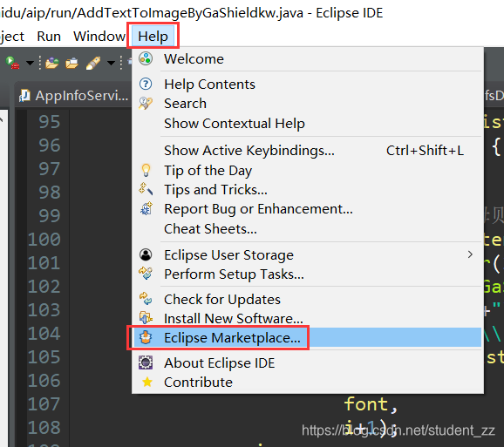504x447 pixels.
Task: Choose Welcome from the Help menu
Action: (307, 59)
